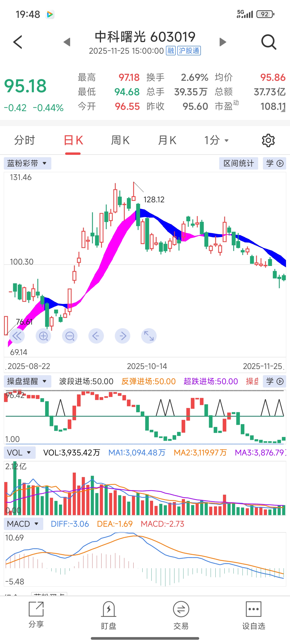Tap 波段进场:50.00 value
This screenshot has width=290, height=644.
(x=86, y=381)
